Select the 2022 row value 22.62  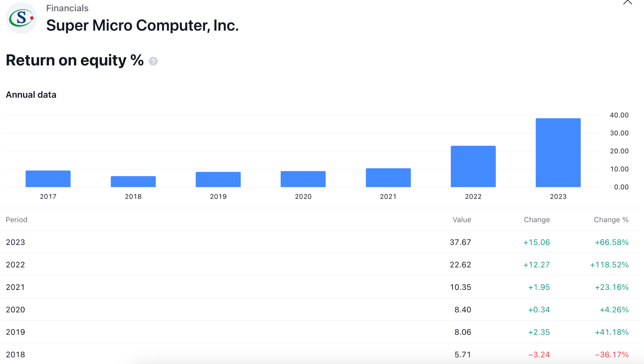tap(460, 265)
